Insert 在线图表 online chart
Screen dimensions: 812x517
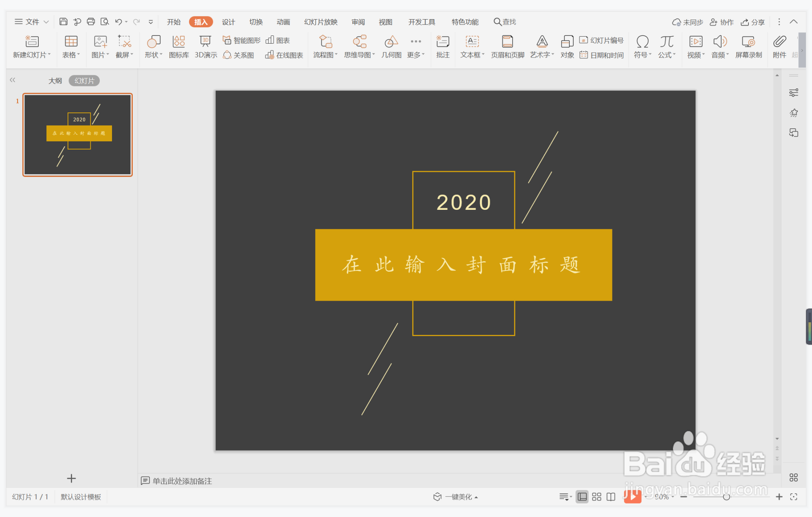284,55
